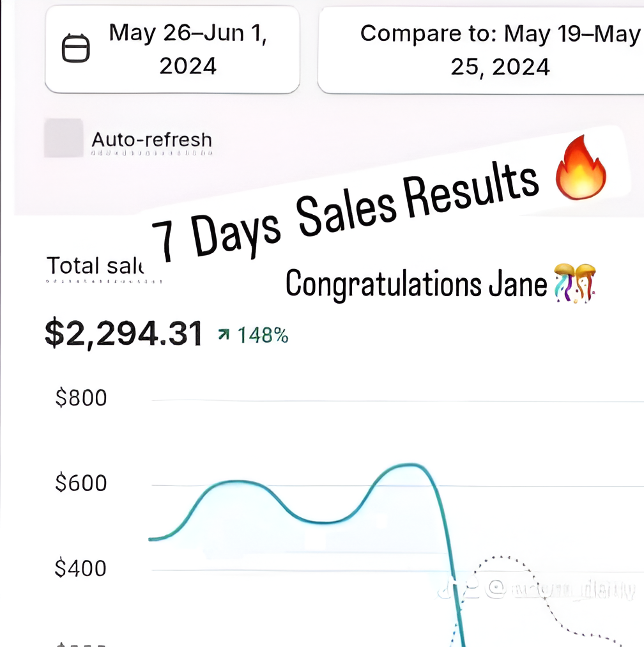Click the Auto-refresh label text
This screenshot has height=647, width=644.
(x=151, y=139)
